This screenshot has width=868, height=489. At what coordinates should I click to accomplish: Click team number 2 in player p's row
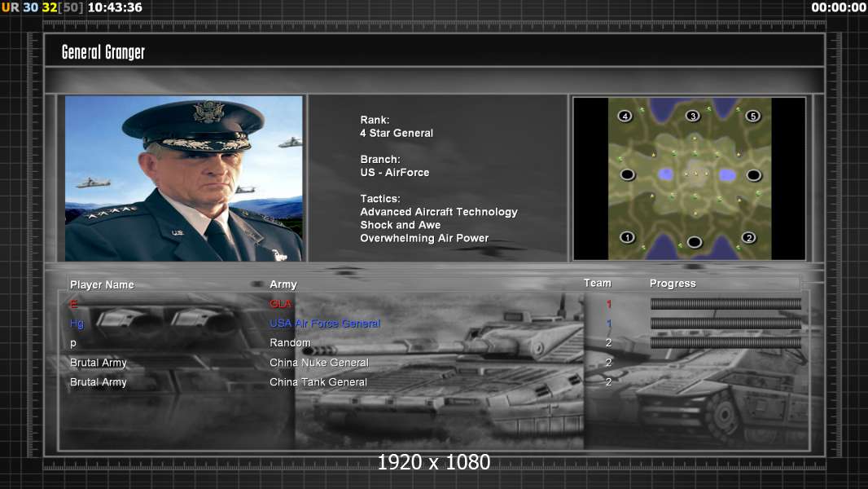pyautogui.click(x=608, y=343)
